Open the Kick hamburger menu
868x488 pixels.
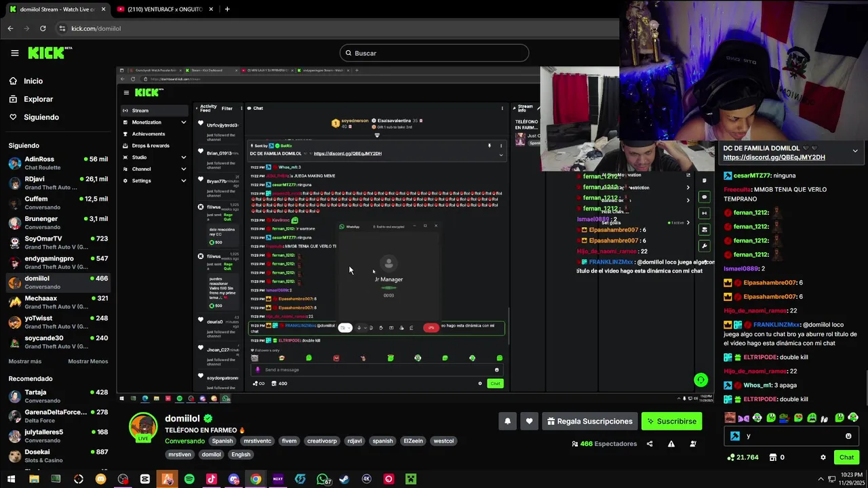coord(14,53)
